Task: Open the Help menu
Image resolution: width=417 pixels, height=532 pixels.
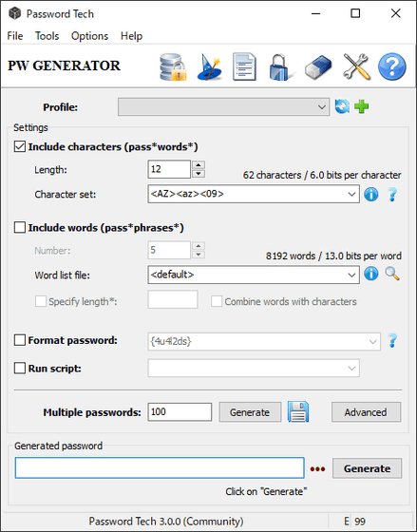Action: pos(131,36)
